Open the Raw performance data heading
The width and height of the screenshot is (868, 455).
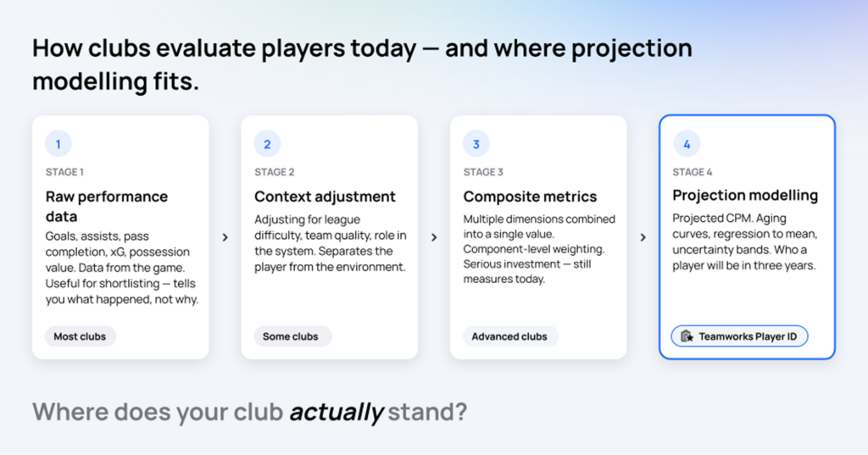point(106,207)
